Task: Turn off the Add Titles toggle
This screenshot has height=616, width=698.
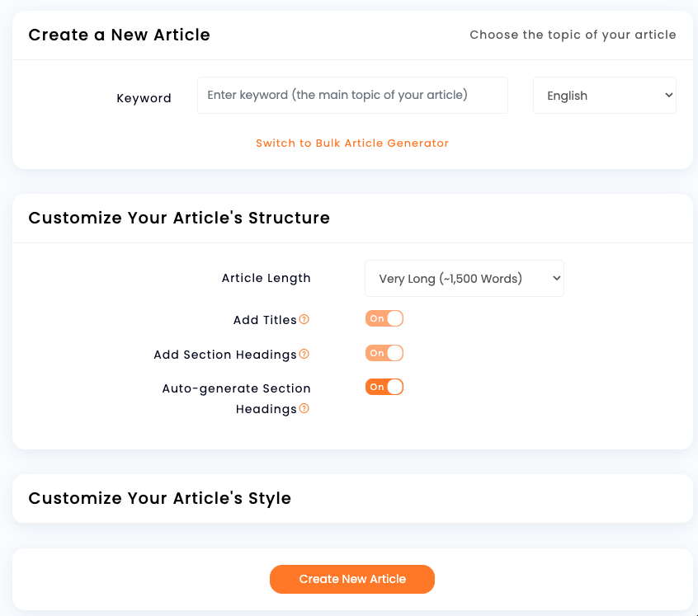Action: (x=384, y=318)
